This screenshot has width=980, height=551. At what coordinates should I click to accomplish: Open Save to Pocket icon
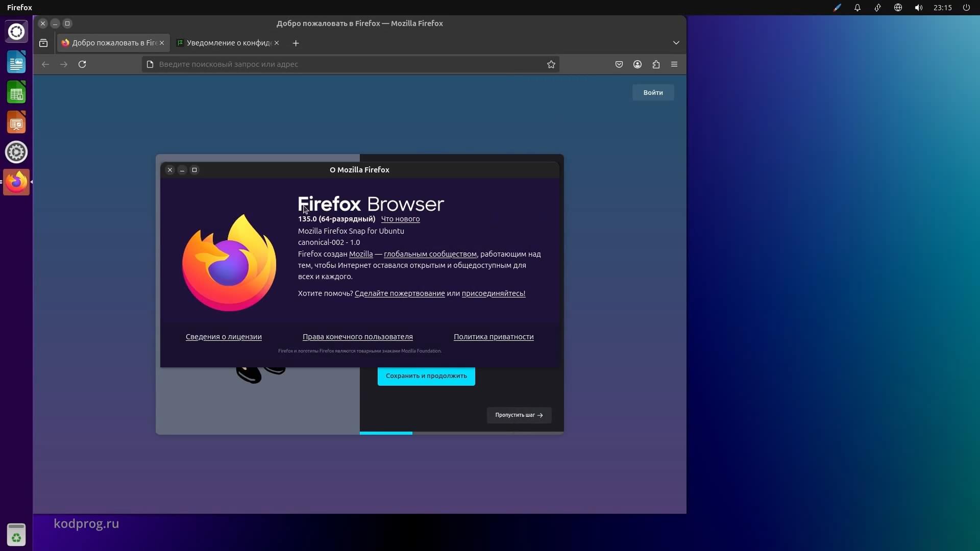[619, 64]
